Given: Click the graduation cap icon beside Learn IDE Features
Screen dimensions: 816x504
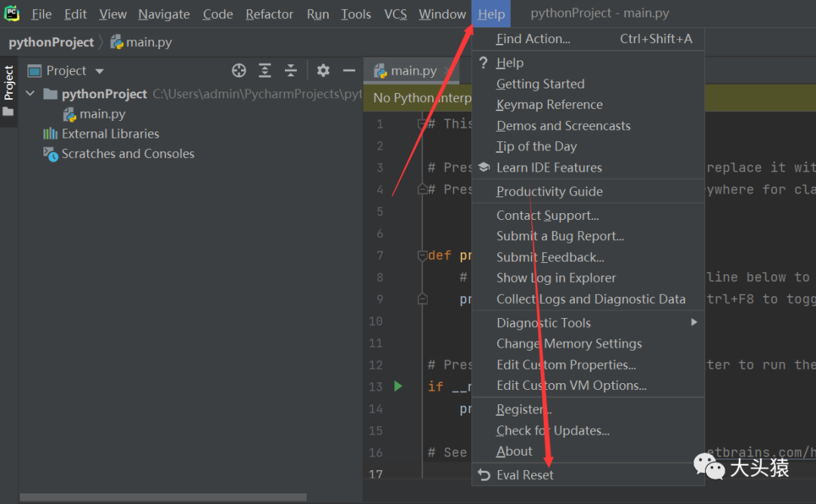Looking at the screenshot, I should pyautogui.click(x=484, y=167).
